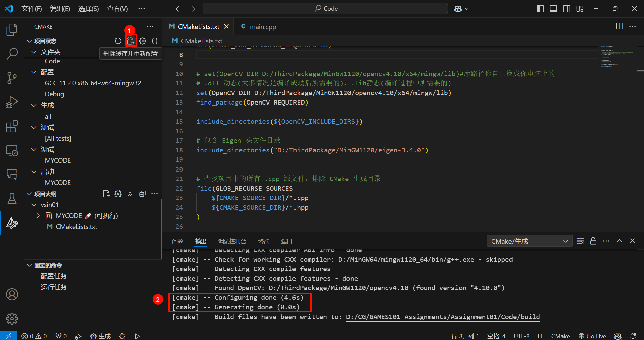Image resolution: width=644 pixels, height=340 pixels.
Task: Clear the output panel
Action: [x=580, y=241]
